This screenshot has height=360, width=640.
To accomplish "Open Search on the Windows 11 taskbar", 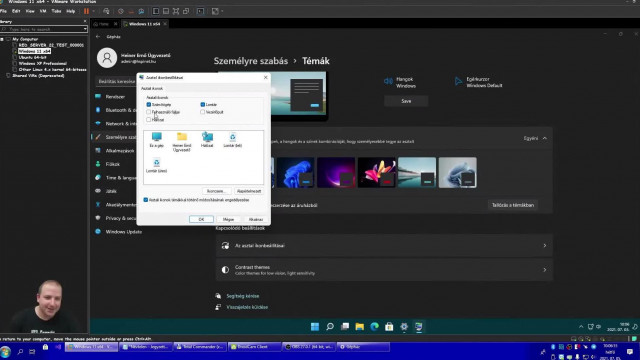I will pos(330,327).
